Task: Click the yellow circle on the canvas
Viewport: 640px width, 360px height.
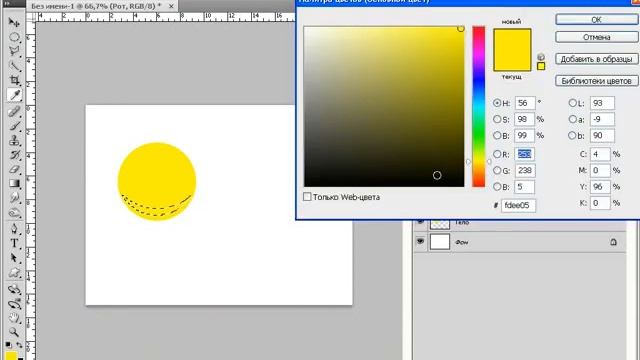Action: click(x=157, y=181)
